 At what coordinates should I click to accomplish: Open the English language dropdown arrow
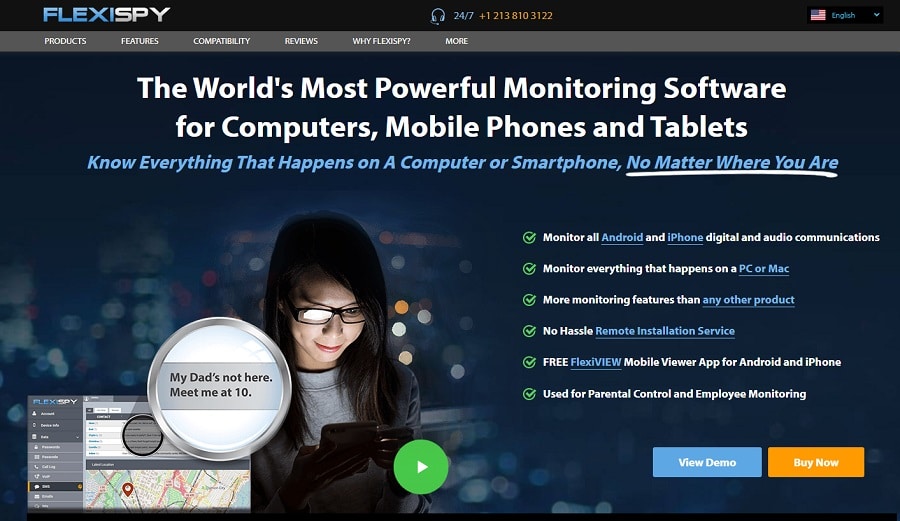[x=876, y=15]
